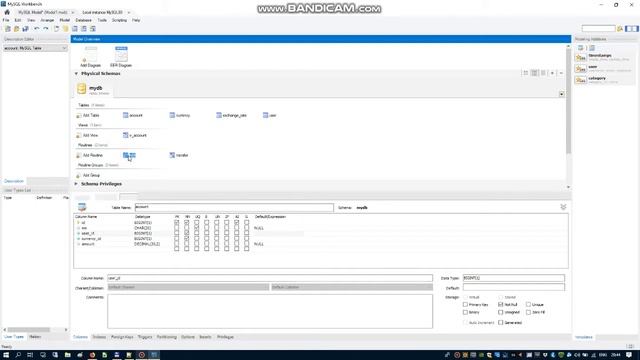The height and width of the screenshot is (360, 640).
Task: Select the currency table icon
Action: [172, 115]
